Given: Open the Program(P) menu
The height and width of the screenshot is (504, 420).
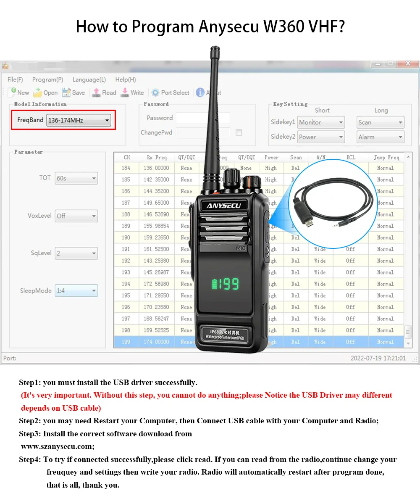Looking at the screenshot, I should pos(47,79).
